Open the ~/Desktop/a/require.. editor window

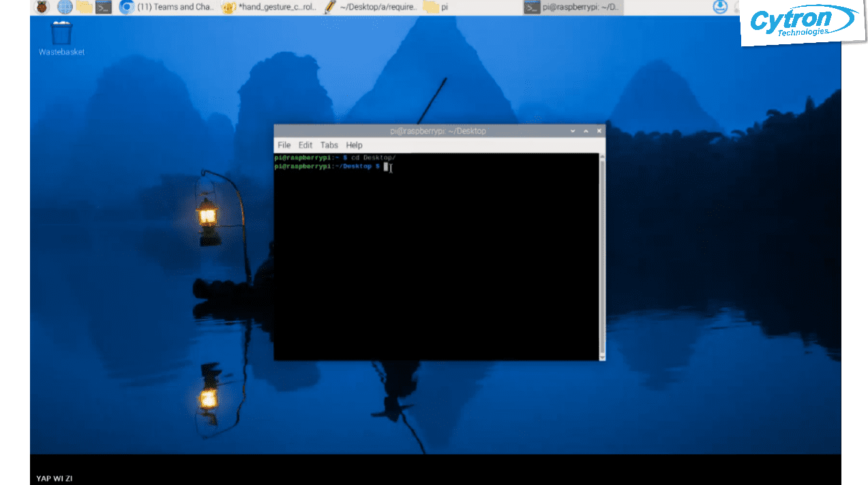372,7
